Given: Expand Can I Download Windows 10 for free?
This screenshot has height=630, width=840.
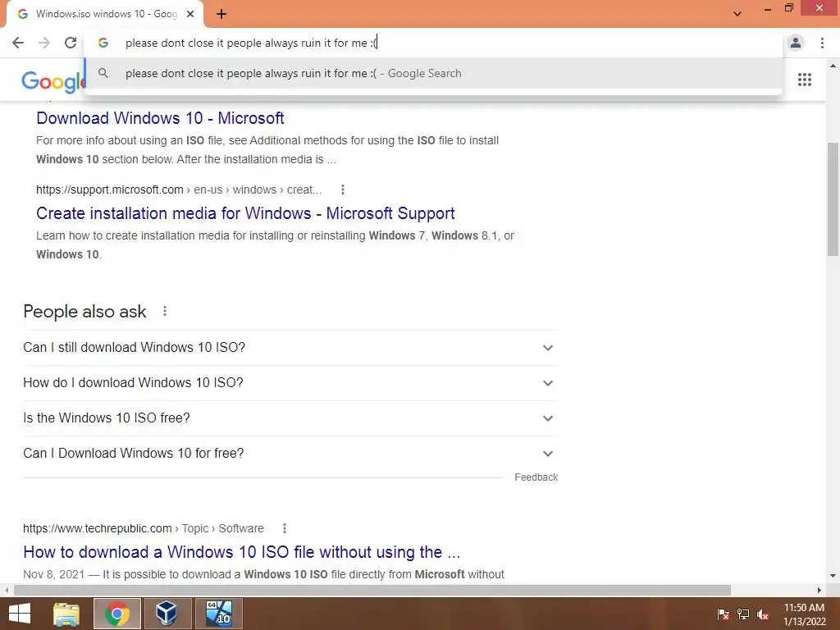Looking at the screenshot, I should coord(290,454).
